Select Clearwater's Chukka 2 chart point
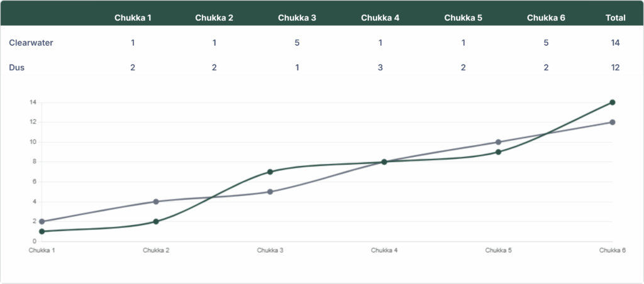Image resolution: width=644 pixels, height=284 pixels. pyautogui.click(x=156, y=221)
